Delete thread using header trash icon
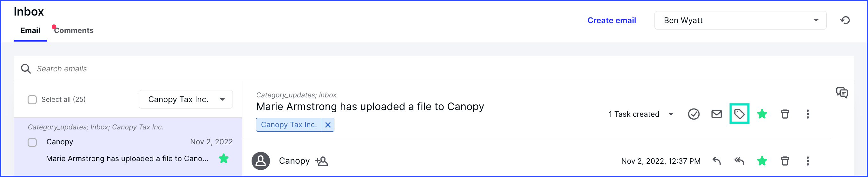 pyautogui.click(x=785, y=114)
